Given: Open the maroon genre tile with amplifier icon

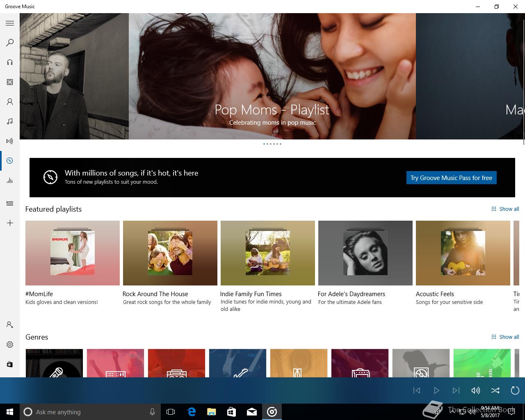Looking at the screenshot, I should 360,363.
